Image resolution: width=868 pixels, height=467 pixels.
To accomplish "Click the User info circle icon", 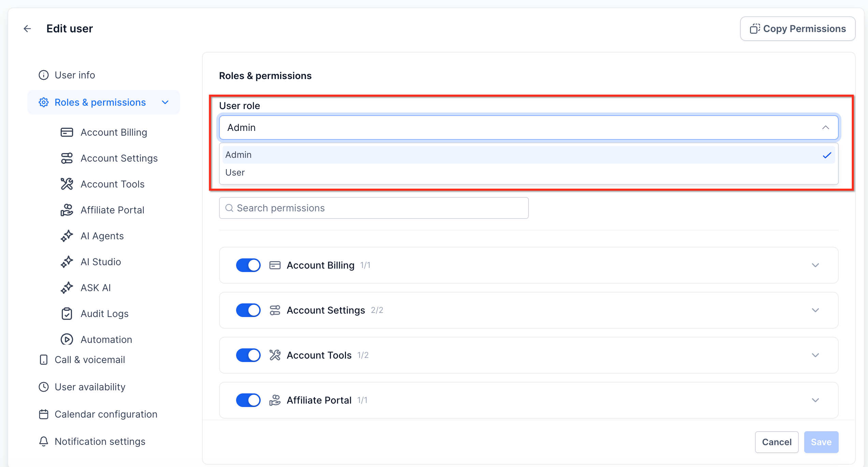I will pyautogui.click(x=44, y=75).
